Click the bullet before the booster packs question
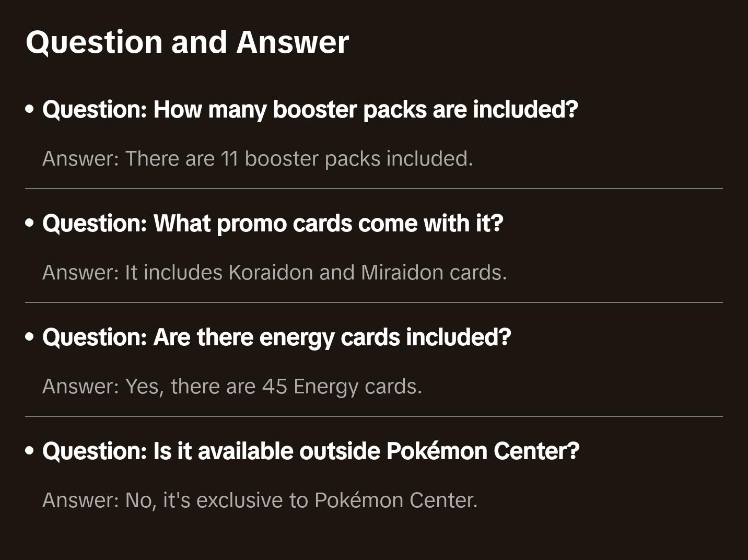This screenshot has height=560, width=748. pyautogui.click(x=30, y=110)
